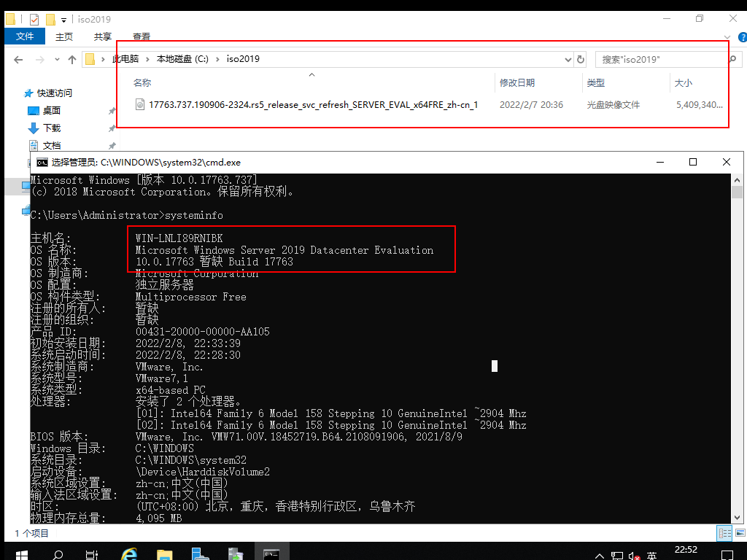Open the Customize Quick Access Toolbar dropdown arrow

[x=64, y=20]
